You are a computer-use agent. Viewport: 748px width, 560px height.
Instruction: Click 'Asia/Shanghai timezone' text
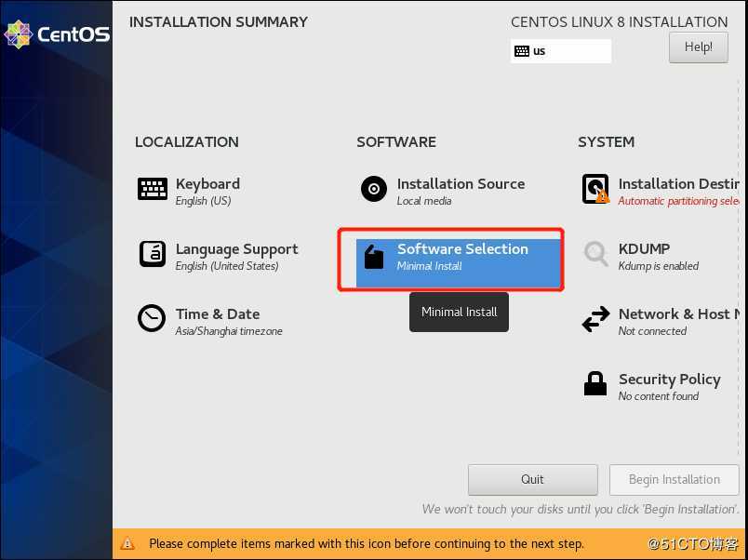pyautogui.click(x=229, y=331)
